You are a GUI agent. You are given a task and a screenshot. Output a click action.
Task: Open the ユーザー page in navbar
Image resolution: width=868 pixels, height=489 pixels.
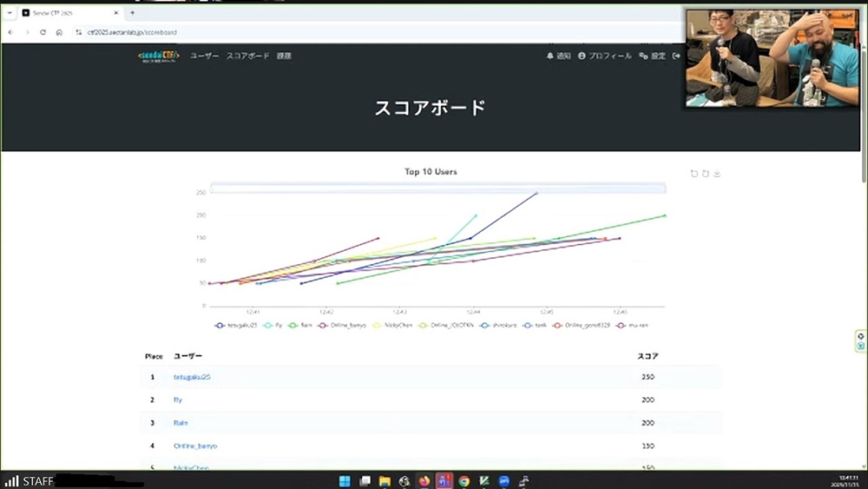tap(205, 56)
